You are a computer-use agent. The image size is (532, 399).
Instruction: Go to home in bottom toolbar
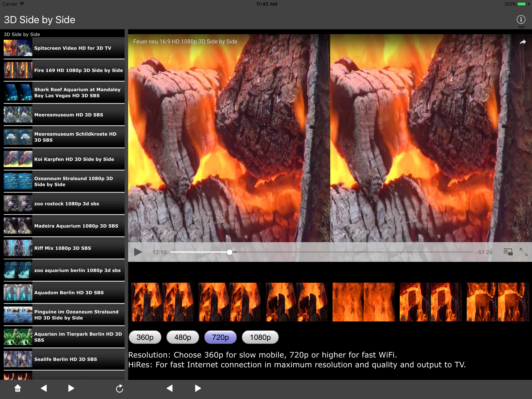click(x=18, y=388)
